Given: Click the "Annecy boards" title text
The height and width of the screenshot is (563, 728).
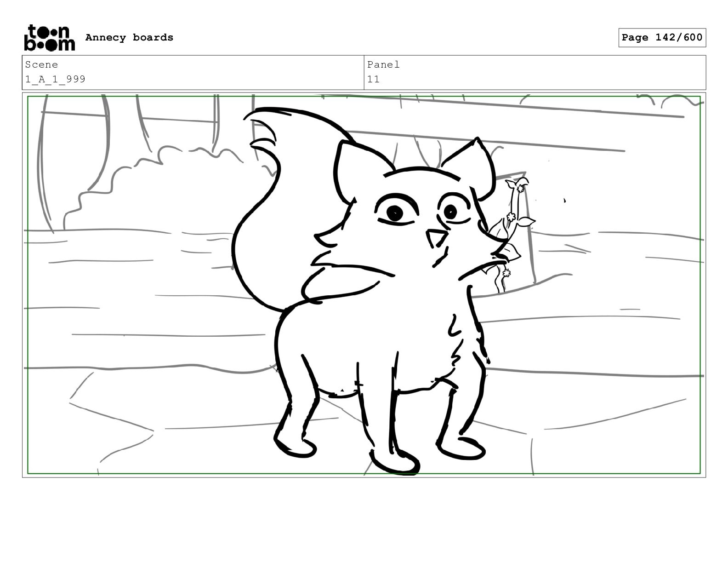Looking at the screenshot, I should (x=129, y=38).
